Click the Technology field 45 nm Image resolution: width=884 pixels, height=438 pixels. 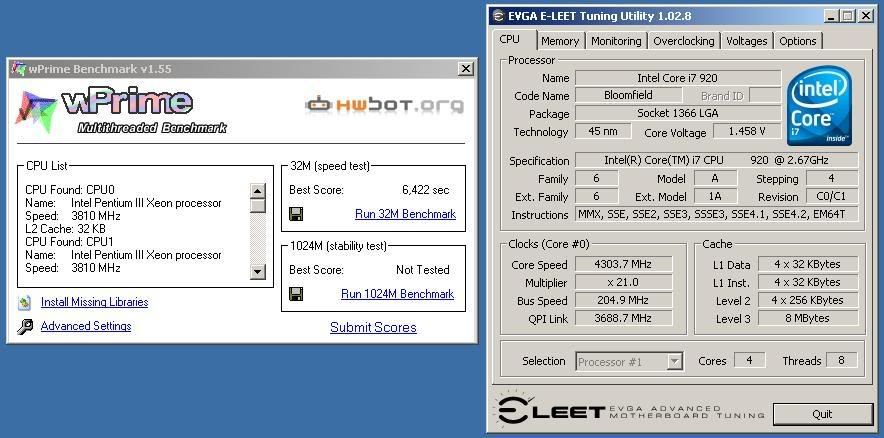coord(603,131)
